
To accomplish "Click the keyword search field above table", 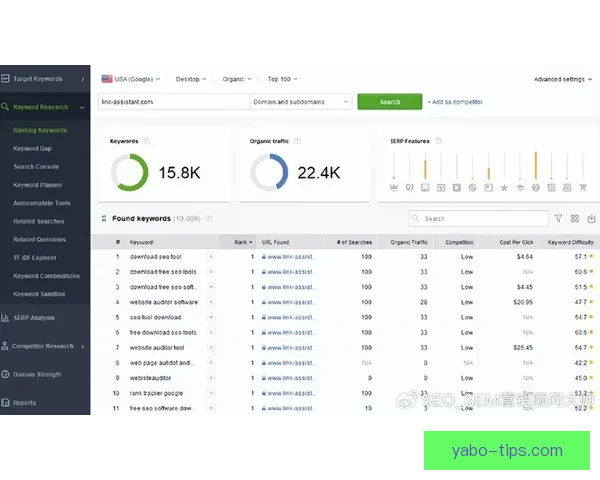I will pyautogui.click(x=478, y=218).
